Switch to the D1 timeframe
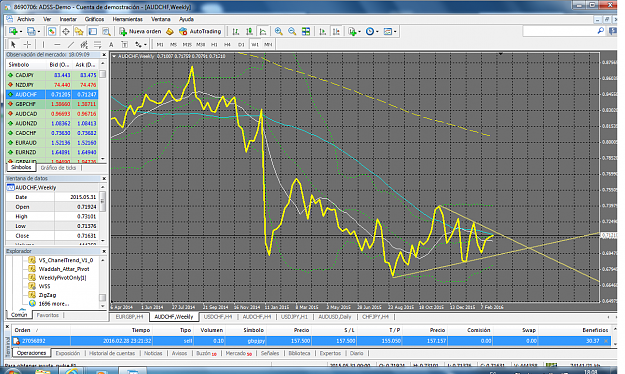Viewport: 625px width, 374px height. pyautogui.click(x=241, y=44)
